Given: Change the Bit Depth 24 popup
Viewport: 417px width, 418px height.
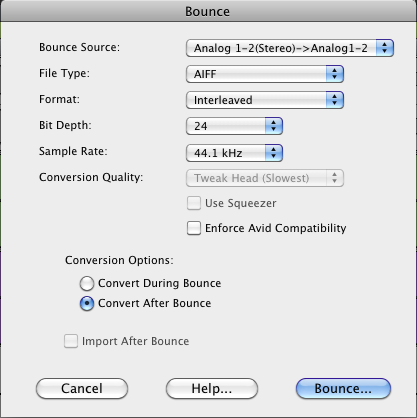Looking at the screenshot, I should 234,126.
